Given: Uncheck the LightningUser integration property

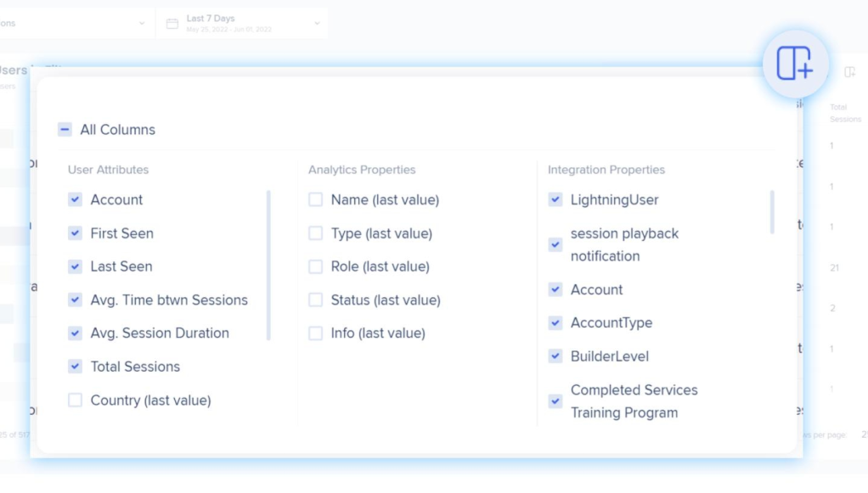Looking at the screenshot, I should pos(555,200).
